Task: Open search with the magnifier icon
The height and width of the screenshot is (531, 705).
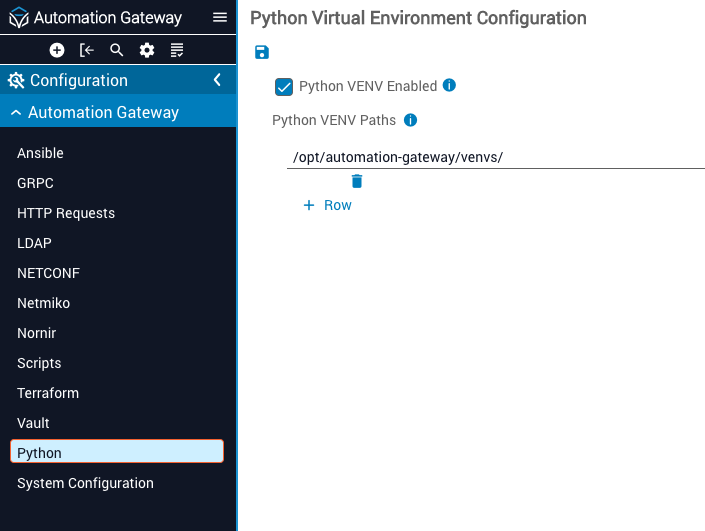Action: (x=117, y=50)
